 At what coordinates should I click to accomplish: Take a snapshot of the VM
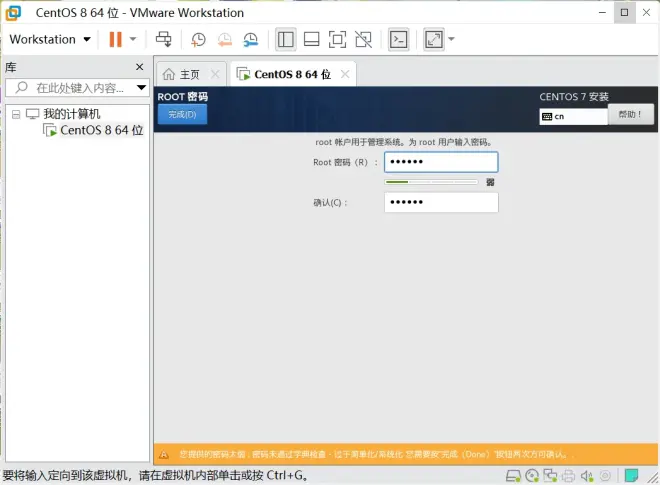point(198,39)
